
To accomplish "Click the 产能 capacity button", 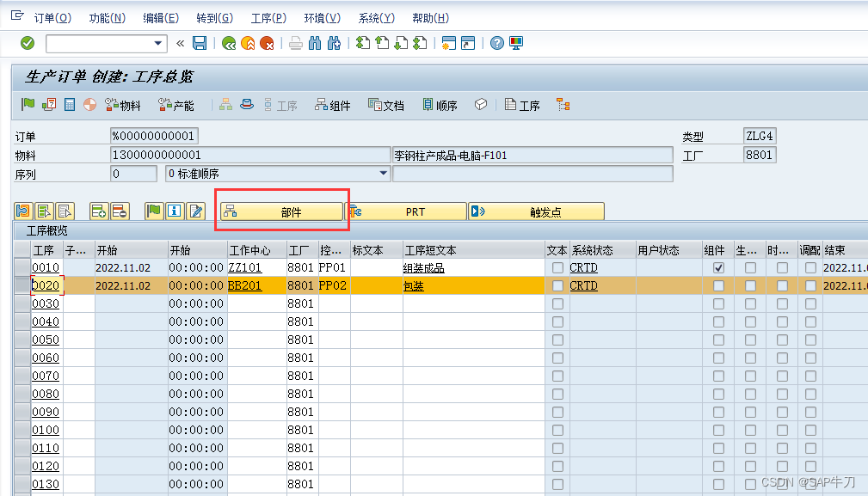I will coord(176,105).
